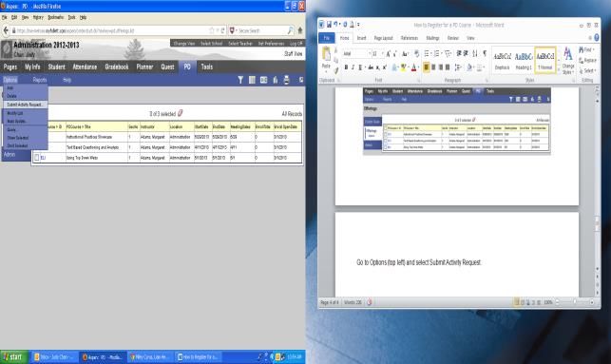611x364 pixels.
Task: Show paragraph marks with the pilcrow icon
Action: pos(485,53)
